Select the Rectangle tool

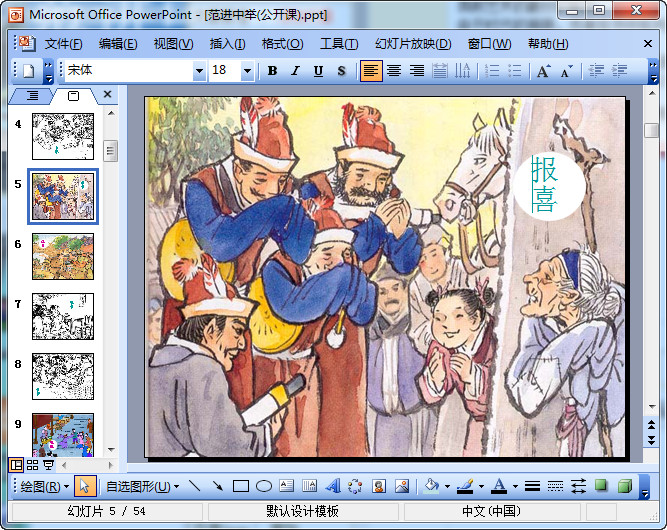pyautogui.click(x=241, y=486)
